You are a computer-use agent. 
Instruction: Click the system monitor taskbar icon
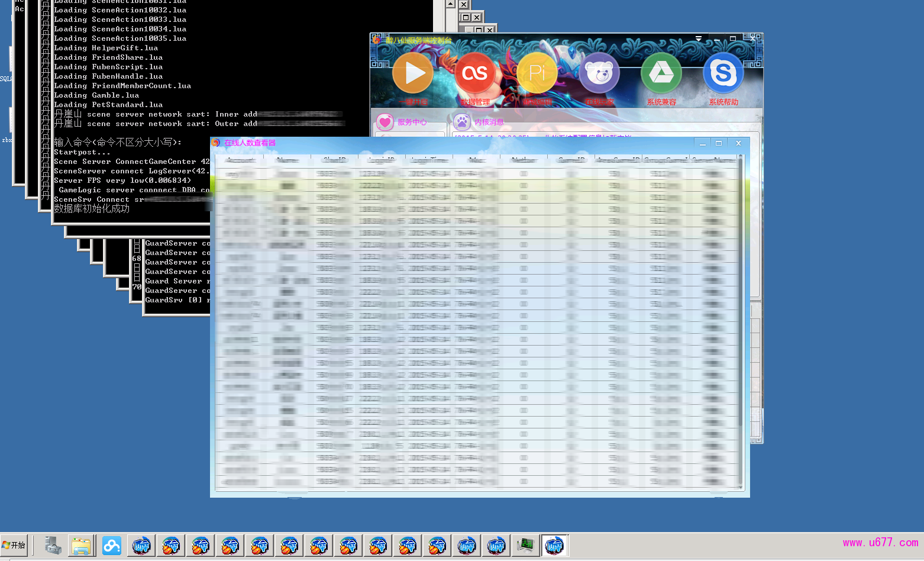(x=525, y=546)
